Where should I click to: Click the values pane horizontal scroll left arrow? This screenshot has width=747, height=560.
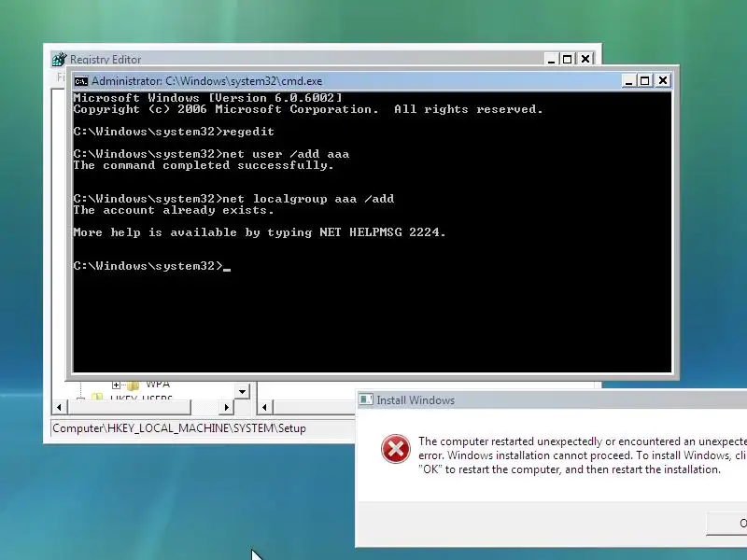pyautogui.click(x=264, y=407)
